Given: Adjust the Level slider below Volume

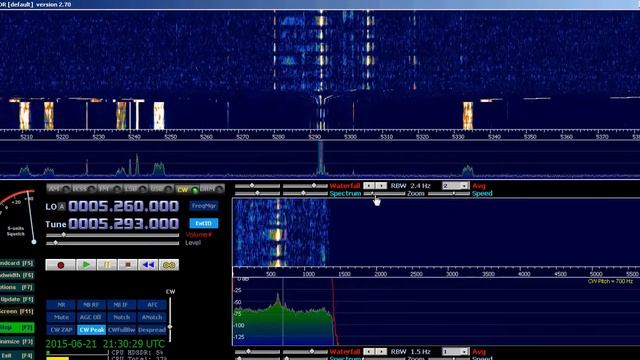Looking at the screenshot, I should [113, 243].
